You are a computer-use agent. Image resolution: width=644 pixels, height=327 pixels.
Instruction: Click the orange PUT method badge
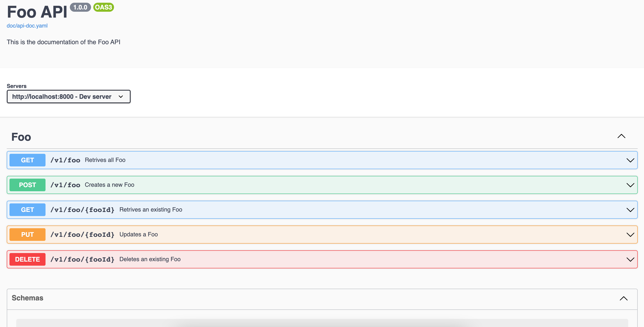(27, 235)
